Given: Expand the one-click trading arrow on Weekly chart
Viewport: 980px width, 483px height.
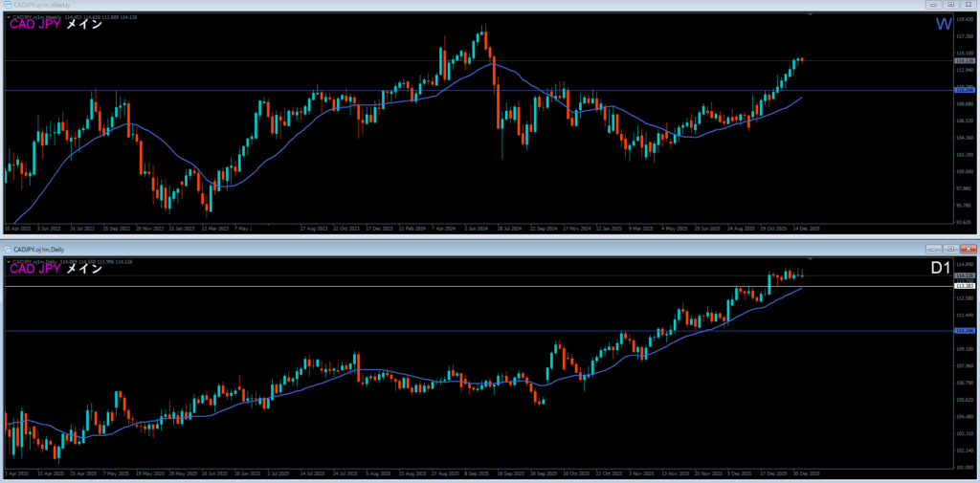Looking at the screenshot, I should pos(9,16).
